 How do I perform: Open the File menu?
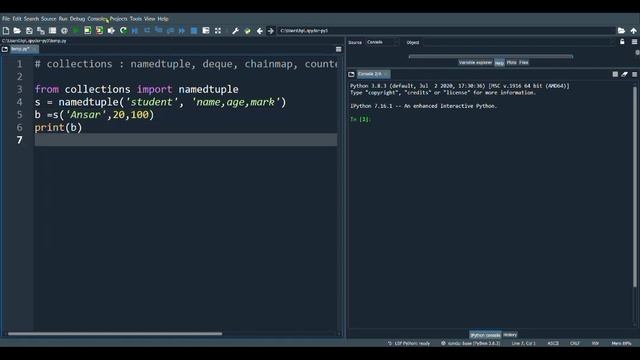pyautogui.click(x=6, y=19)
